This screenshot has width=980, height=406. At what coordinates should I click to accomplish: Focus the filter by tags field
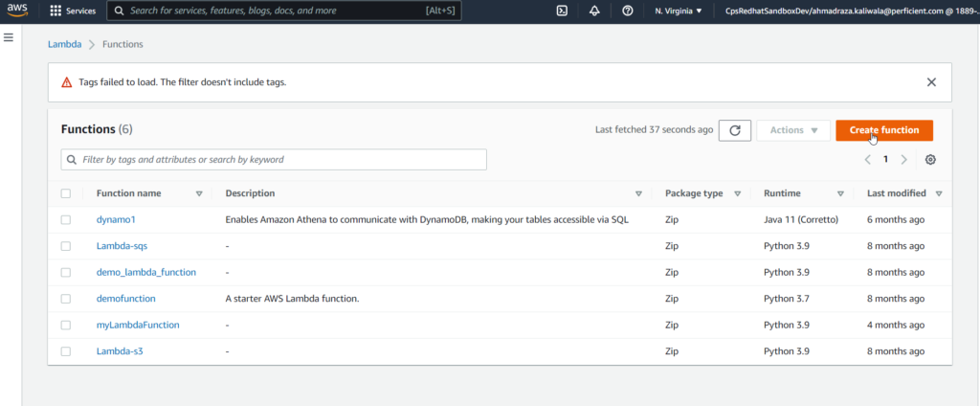274,160
